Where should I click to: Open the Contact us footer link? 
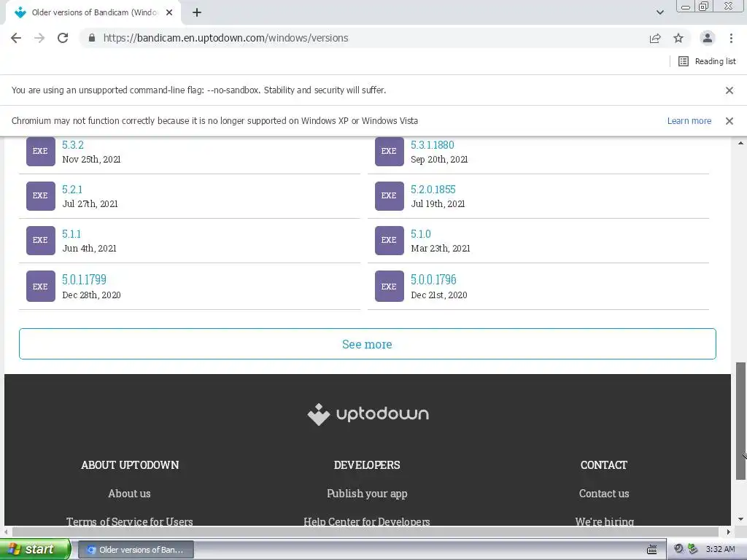[604, 494]
